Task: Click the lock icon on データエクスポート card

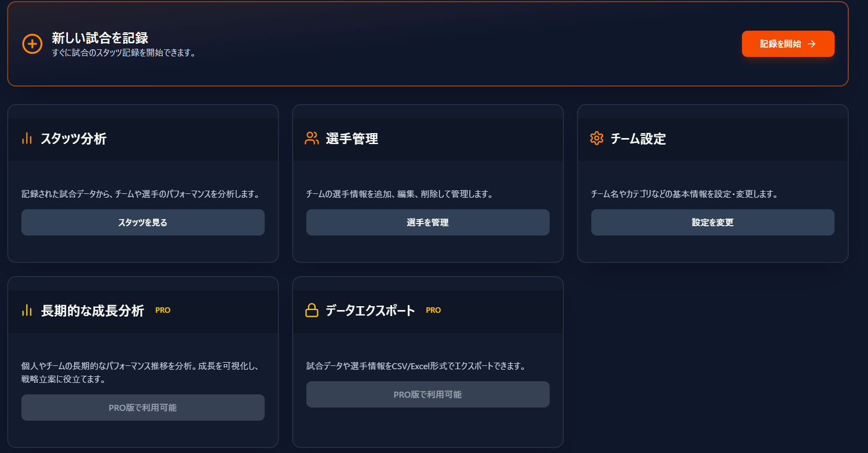Action: (x=312, y=310)
